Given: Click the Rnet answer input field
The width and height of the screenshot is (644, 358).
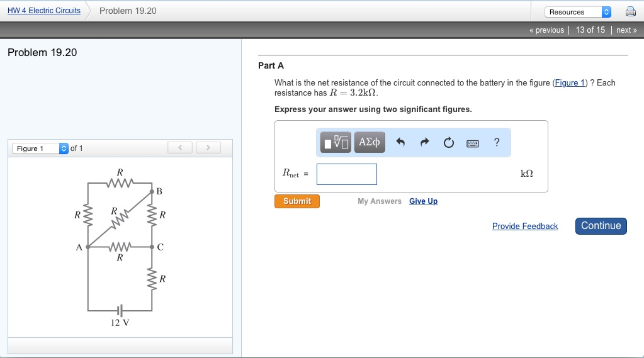Looking at the screenshot, I should click(347, 174).
